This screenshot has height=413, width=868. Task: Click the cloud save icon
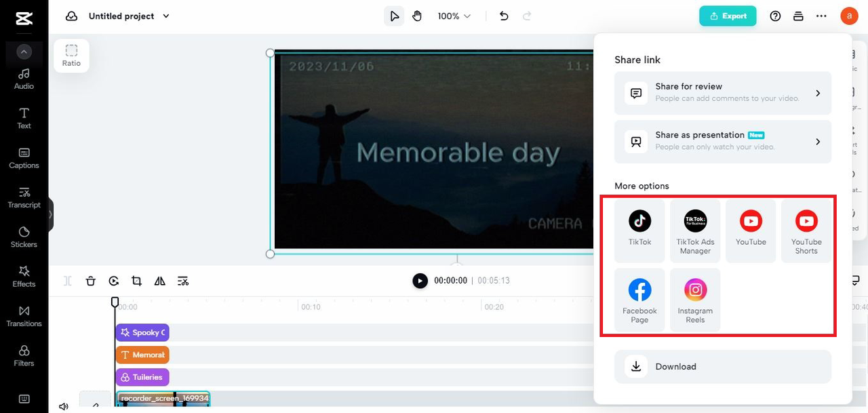click(71, 16)
